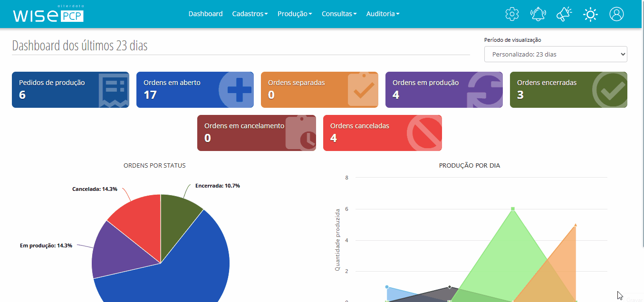Go to the Dashboard menu item

point(205,14)
